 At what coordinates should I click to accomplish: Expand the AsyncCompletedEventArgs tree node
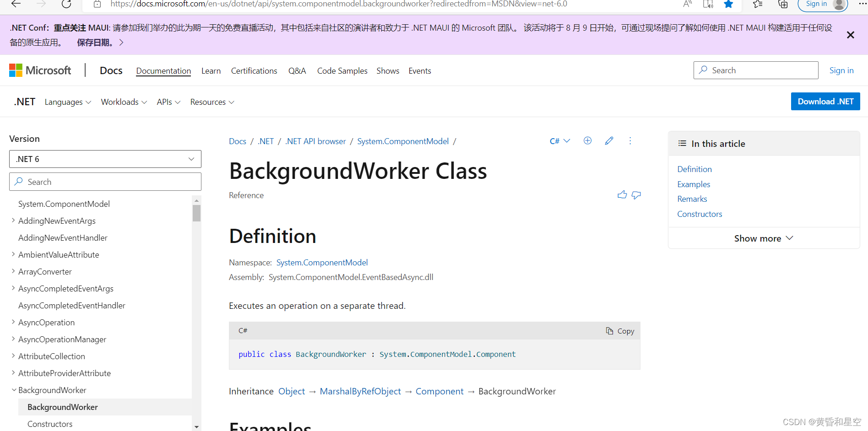(13, 288)
